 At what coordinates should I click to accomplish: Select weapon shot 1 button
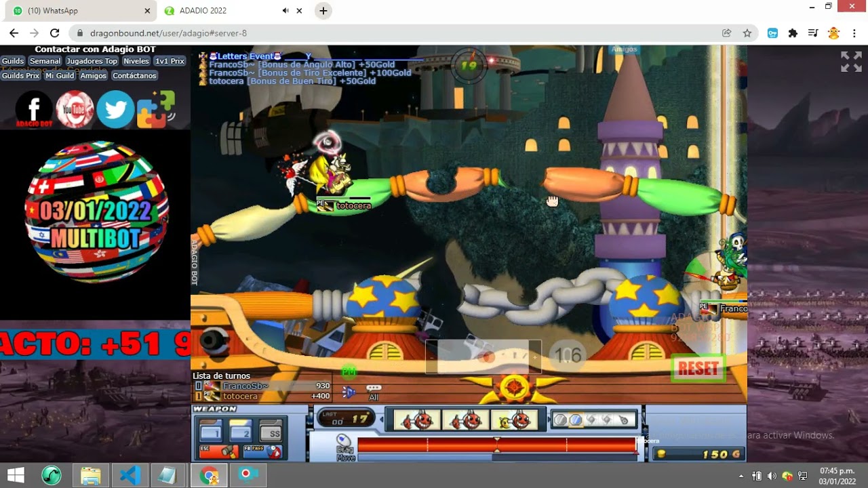[210, 432]
